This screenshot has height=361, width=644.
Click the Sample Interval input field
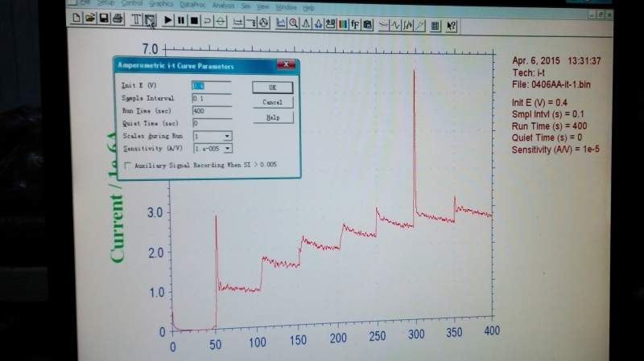tap(212, 98)
